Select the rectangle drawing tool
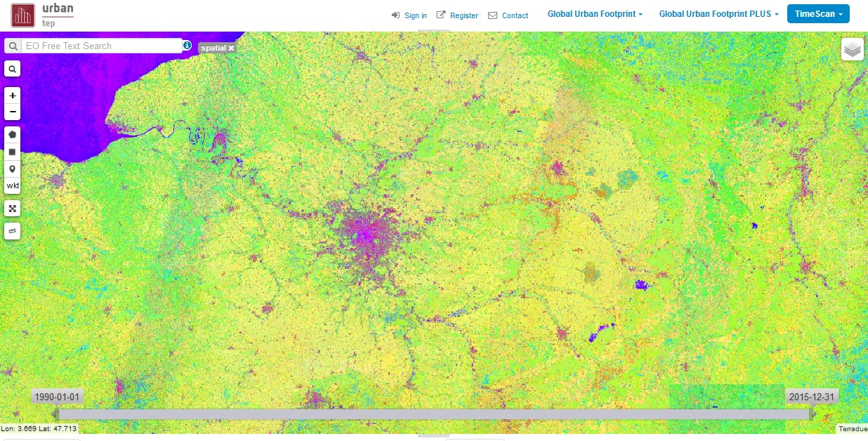This screenshot has width=868, height=441. (x=13, y=151)
